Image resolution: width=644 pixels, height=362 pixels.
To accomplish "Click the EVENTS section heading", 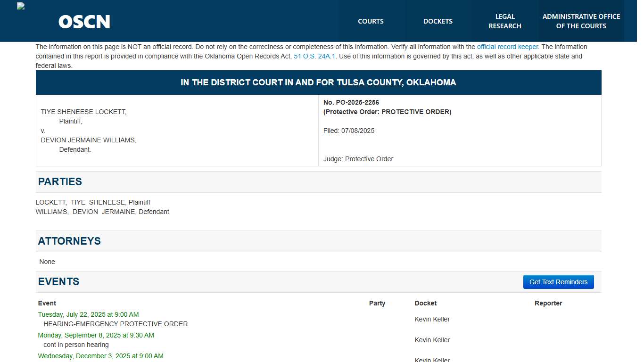I will pos(58,281).
